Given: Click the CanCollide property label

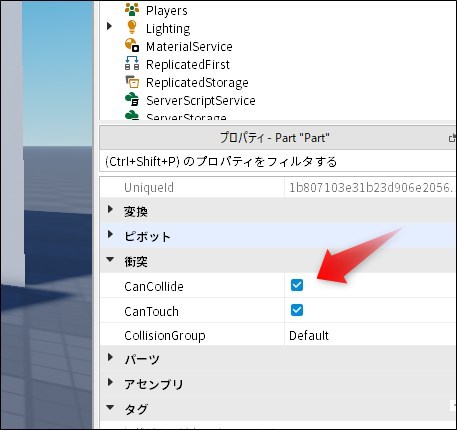Looking at the screenshot, I should coord(154,286).
